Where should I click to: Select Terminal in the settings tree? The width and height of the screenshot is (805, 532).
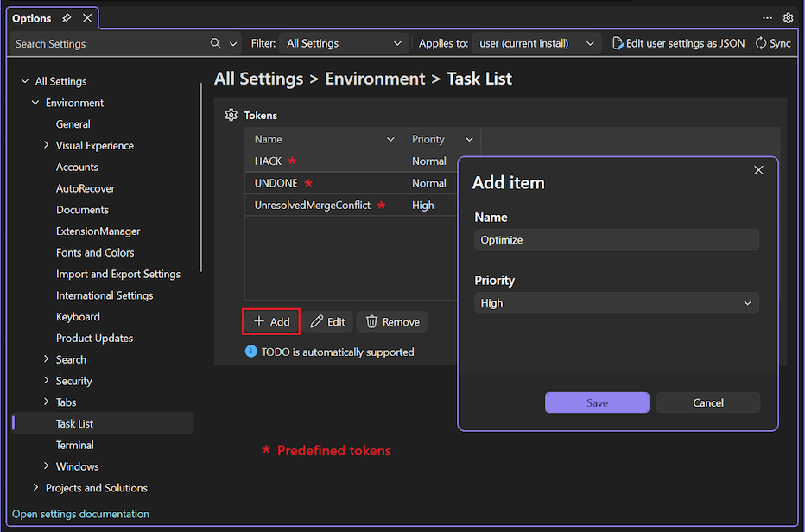74,445
